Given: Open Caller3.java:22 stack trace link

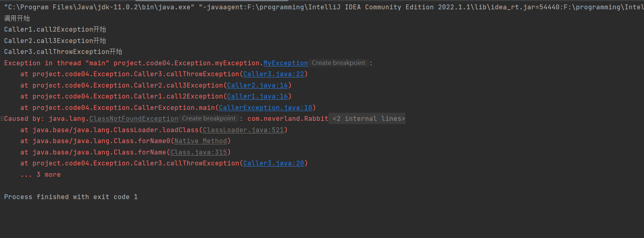Looking at the screenshot, I should (x=273, y=74).
